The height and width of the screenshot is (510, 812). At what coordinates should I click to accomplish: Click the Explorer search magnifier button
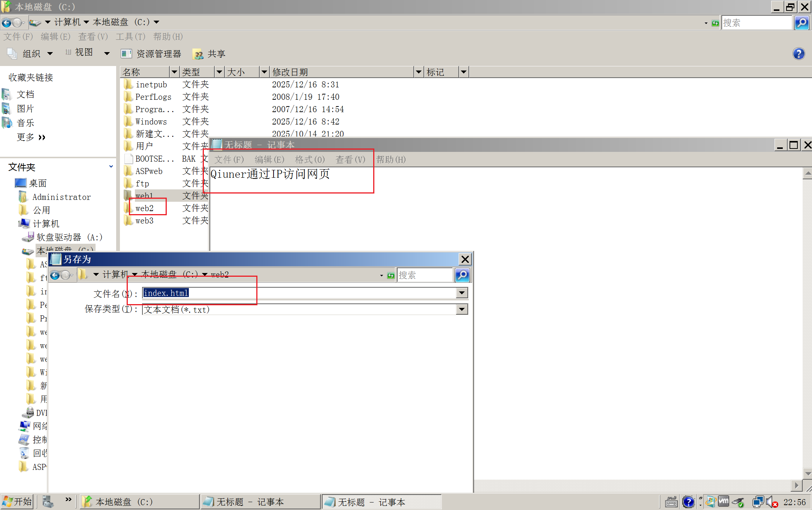(802, 23)
